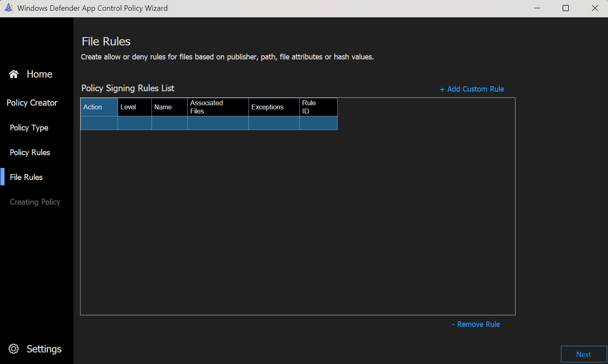Image resolution: width=608 pixels, height=364 pixels.
Task: Click the Associated Files column header
Action: (x=218, y=107)
